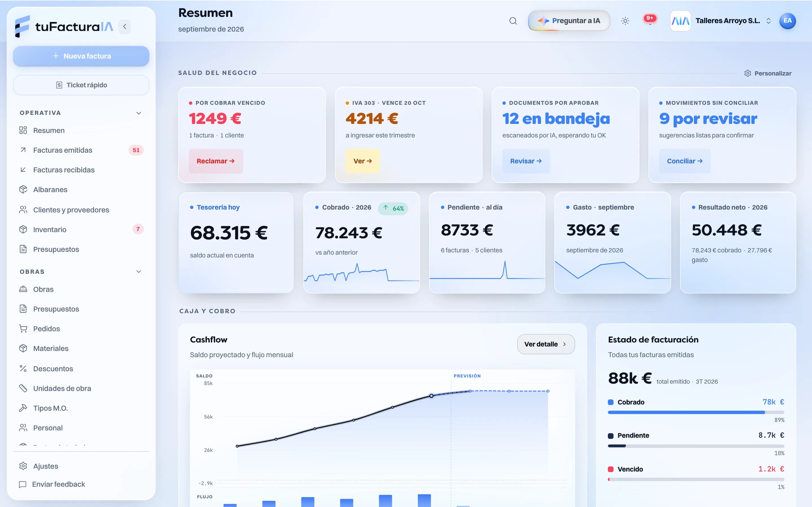Click the search magnifier icon
The height and width of the screenshot is (507, 812).
click(513, 21)
